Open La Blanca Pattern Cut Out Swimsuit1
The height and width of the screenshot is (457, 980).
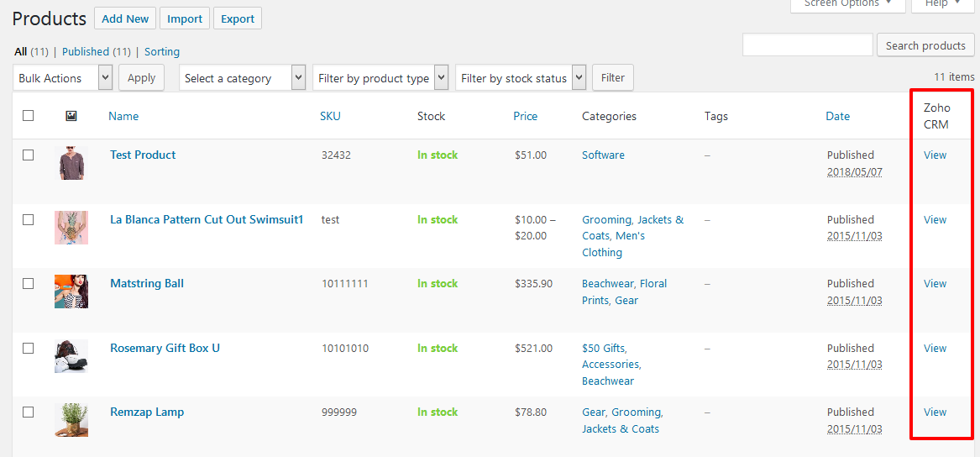click(x=207, y=219)
